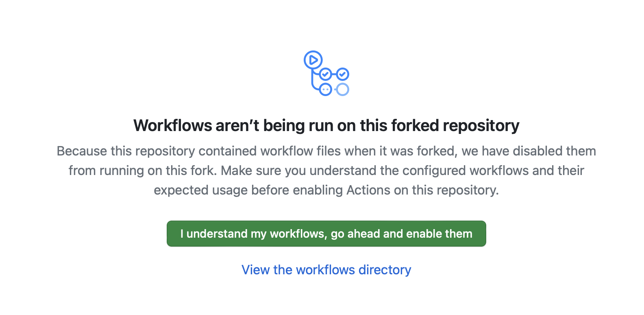This screenshot has width=644, height=315.
Task: Open the "View the workflows directory" link
Action: click(326, 270)
